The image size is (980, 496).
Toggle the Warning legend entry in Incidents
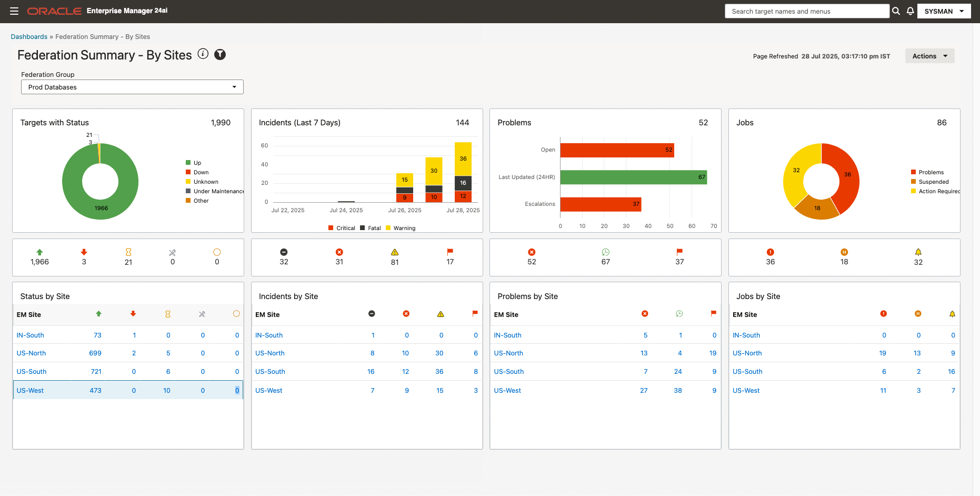401,228
